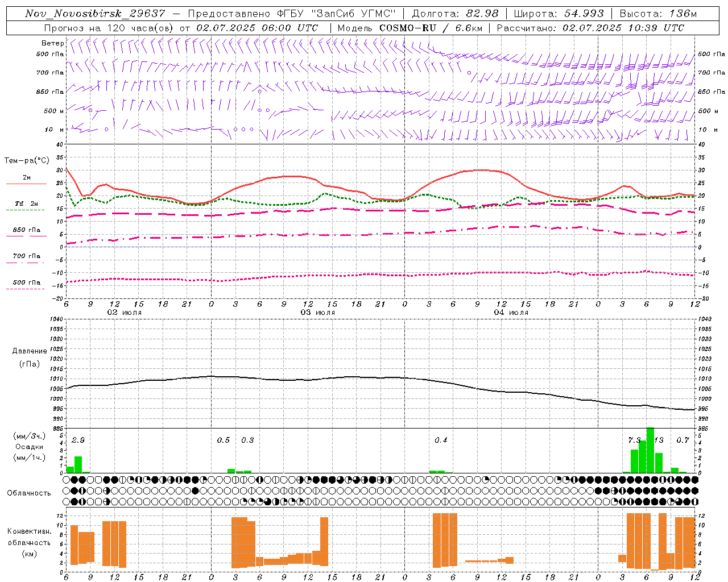Click the precipitation total 0.5
The width and height of the screenshot is (728, 582).
tap(224, 440)
